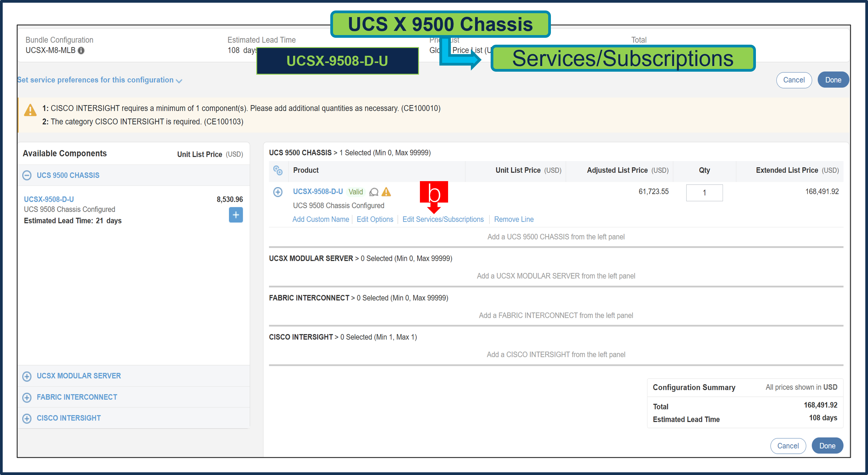The height and width of the screenshot is (475, 868).
Task: Collapse the UCS 9500 CHASSIS section
Action: click(x=27, y=175)
